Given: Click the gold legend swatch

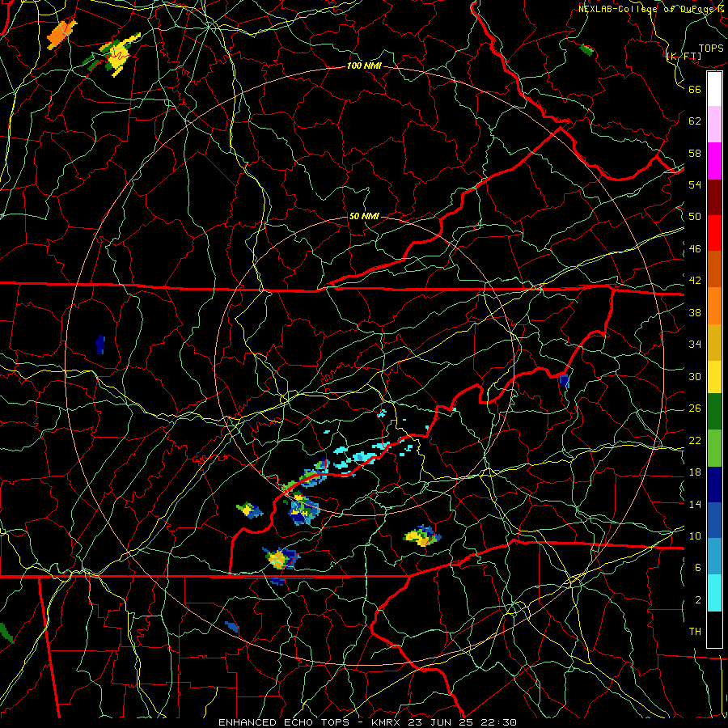Looking at the screenshot, I should click(x=714, y=342).
